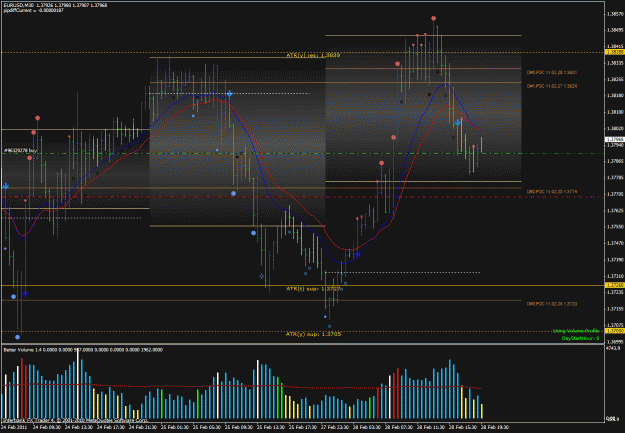Click the 4743.9 volume scale label
This screenshot has width=625, height=433.
tap(612, 348)
